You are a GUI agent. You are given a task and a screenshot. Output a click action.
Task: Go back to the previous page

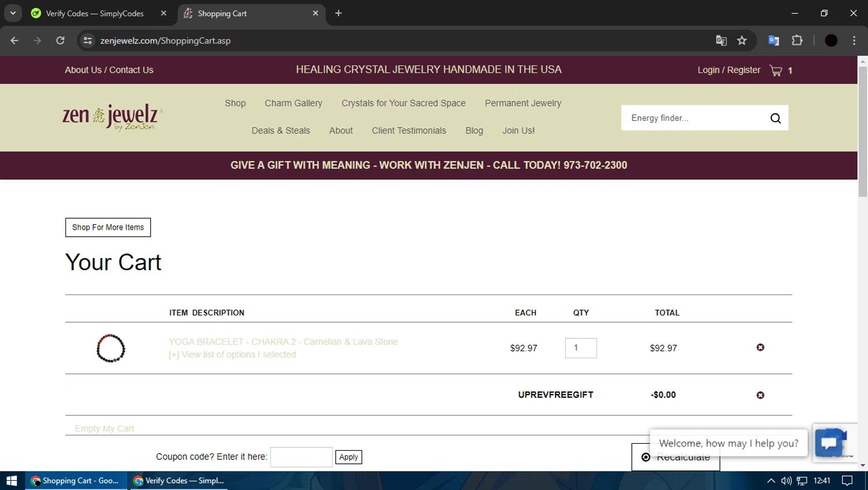click(x=14, y=40)
